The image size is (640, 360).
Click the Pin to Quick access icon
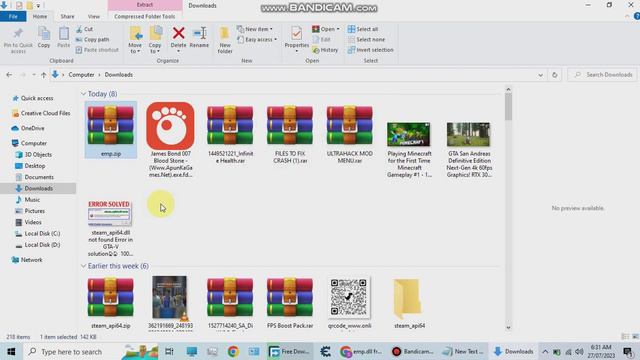click(x=18, y=40)
